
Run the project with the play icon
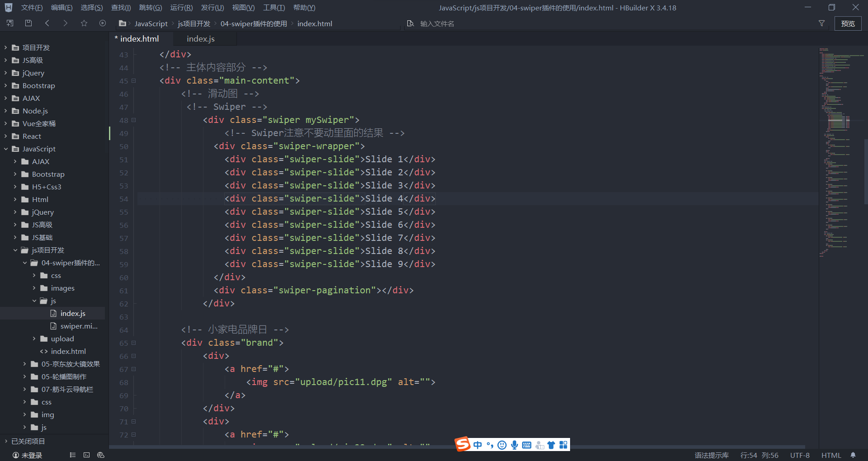102,23
